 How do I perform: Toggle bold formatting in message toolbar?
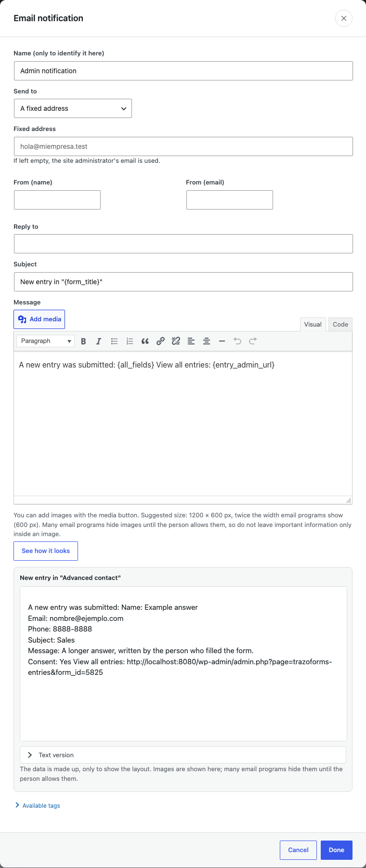point(83,341)
